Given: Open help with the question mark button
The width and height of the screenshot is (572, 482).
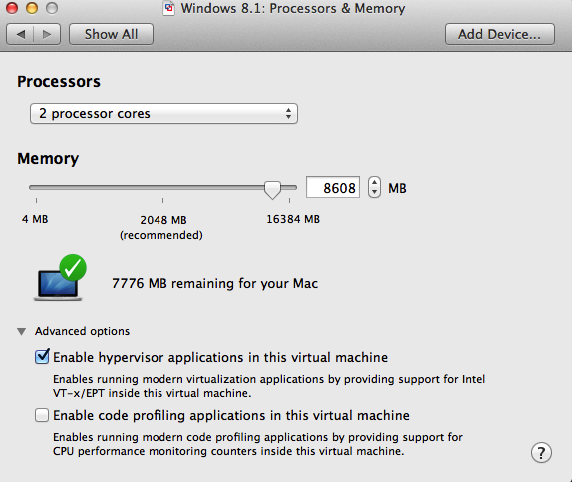Looking at the screenshot, I should tap(541, 453).
